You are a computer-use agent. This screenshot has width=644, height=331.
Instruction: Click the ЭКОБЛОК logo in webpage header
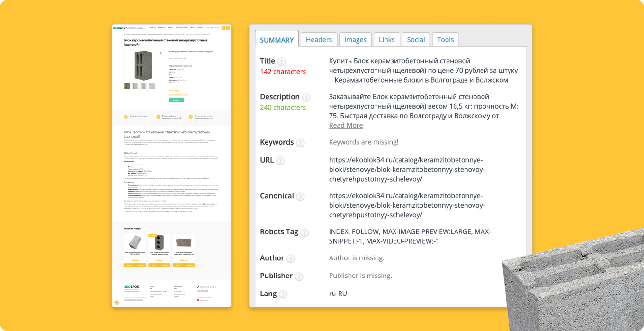pyautogui.click(x=120, y=28)
